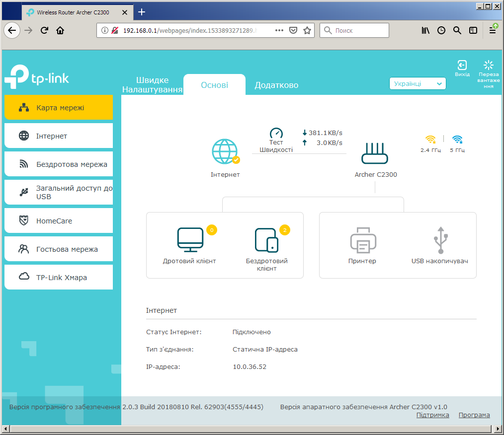Click the 5 ГГц Wi-Fi icon
The image size is (504, 435).
tap(457, 140)
